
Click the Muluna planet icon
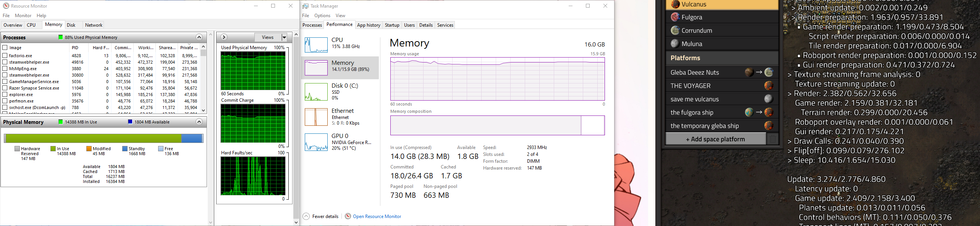675,44
